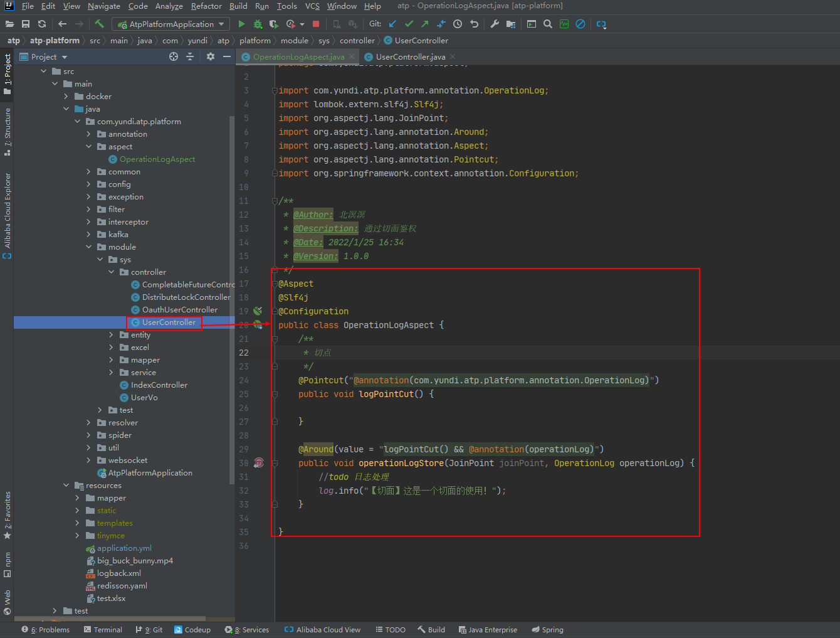Select OperationLogAspect file in project tree

pos(157,159)
